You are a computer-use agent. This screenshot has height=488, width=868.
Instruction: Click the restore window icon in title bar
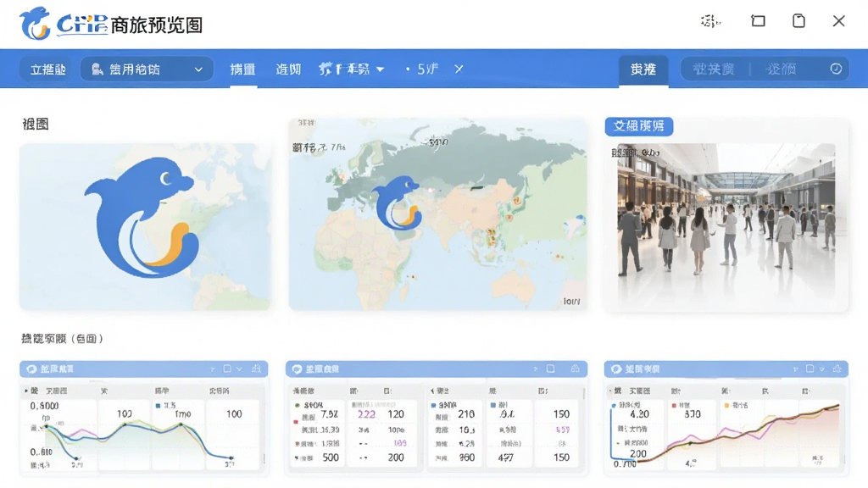[x=758, y=21]
